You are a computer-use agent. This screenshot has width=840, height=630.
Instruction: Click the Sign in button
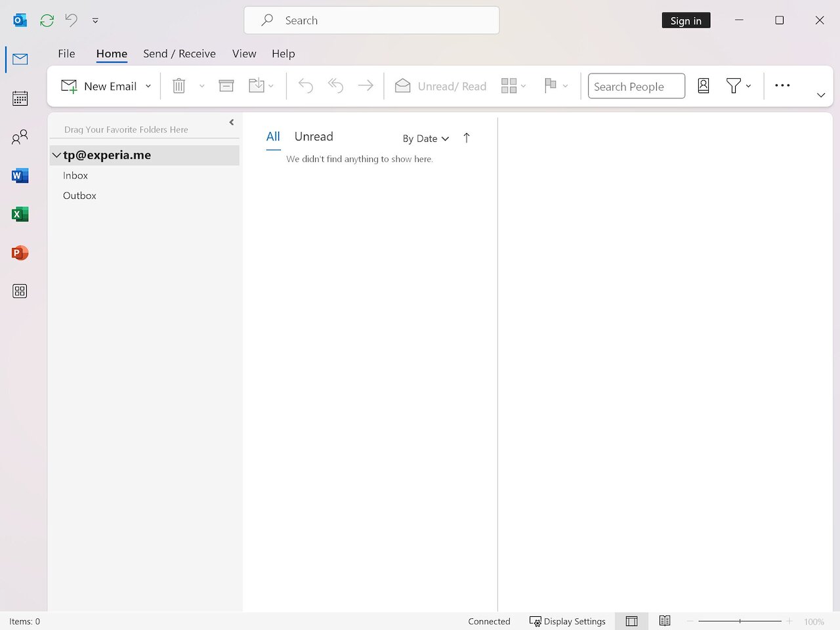click(686, 20)
